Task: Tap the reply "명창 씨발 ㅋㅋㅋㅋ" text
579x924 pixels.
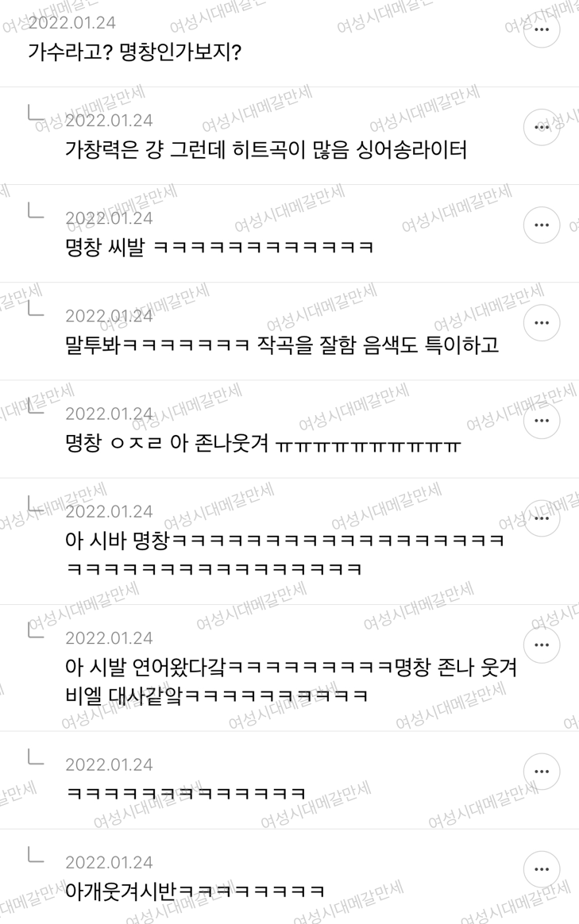Action: coord(219,248)
